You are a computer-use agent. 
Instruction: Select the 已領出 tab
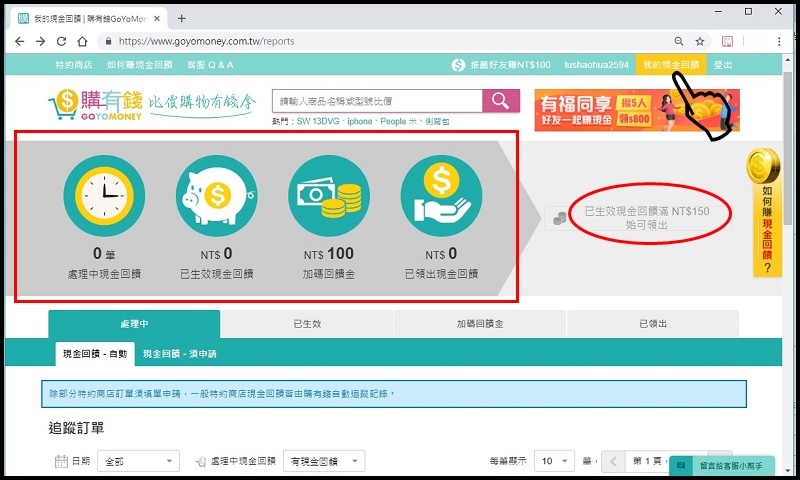click(x=652, y=324)
